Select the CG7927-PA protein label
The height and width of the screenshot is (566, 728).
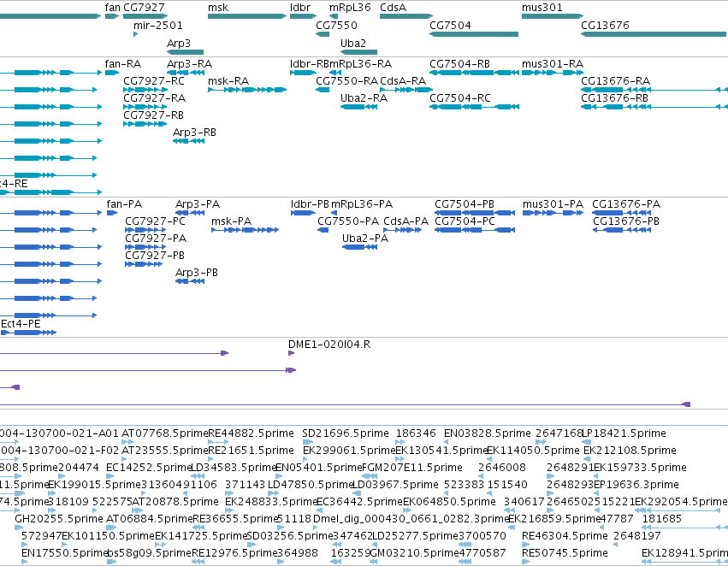click(156, 239)
